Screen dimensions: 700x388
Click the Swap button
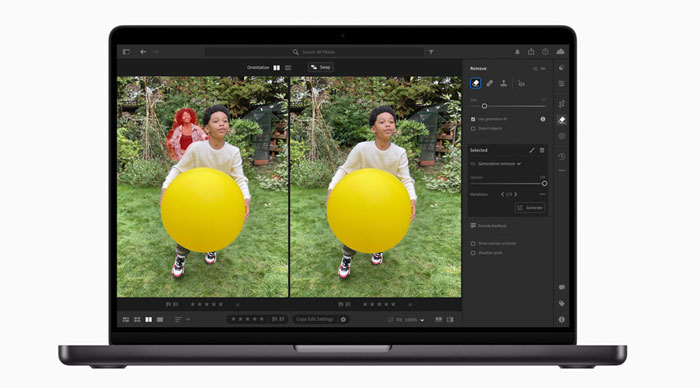(x=321, y=67)
